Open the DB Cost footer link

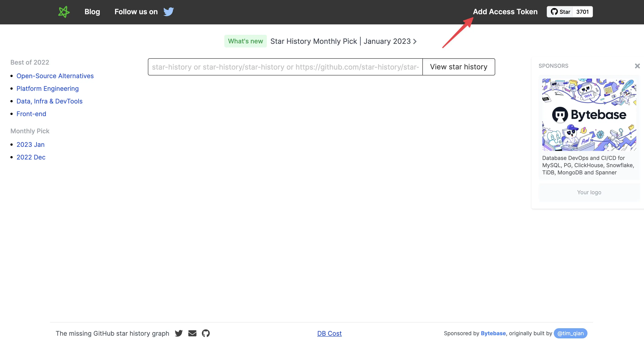(x=329, y=333)
